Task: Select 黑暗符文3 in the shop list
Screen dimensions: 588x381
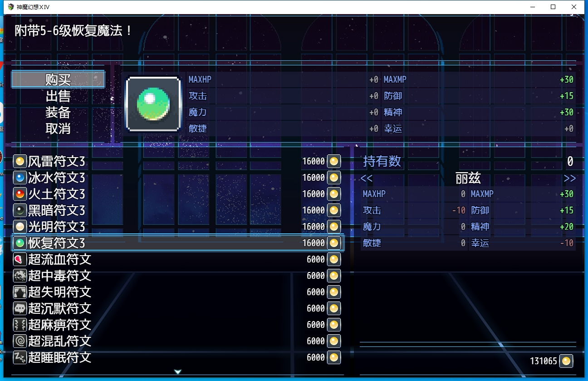Action: (x=177, y=210)
